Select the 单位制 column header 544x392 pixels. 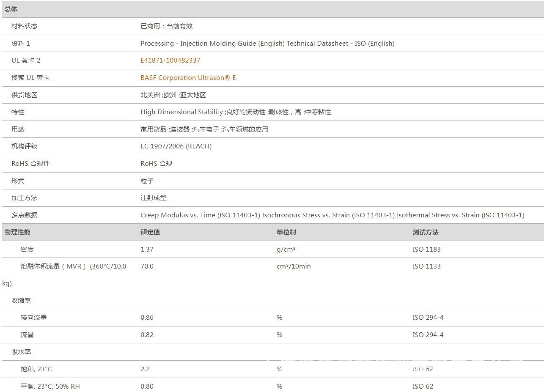click(286, 232)
